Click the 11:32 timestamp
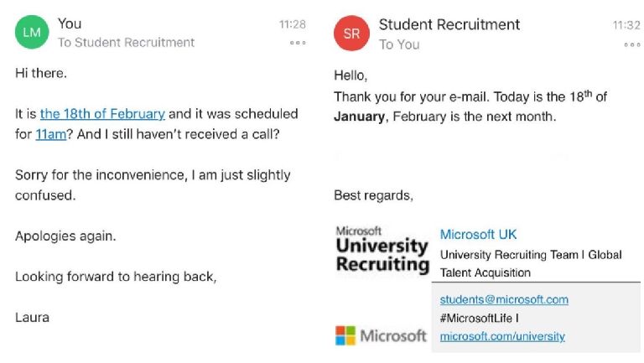The image size is (644, 363). (626, 25)
